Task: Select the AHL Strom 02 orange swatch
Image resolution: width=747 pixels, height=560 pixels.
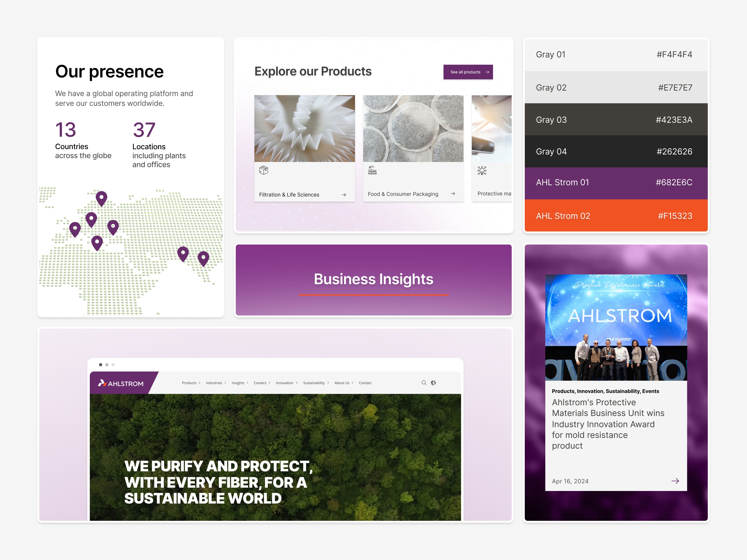Action: 616,215
